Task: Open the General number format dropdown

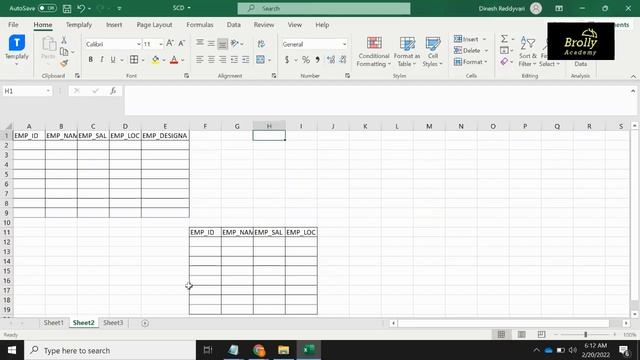Action: (344, 44)
